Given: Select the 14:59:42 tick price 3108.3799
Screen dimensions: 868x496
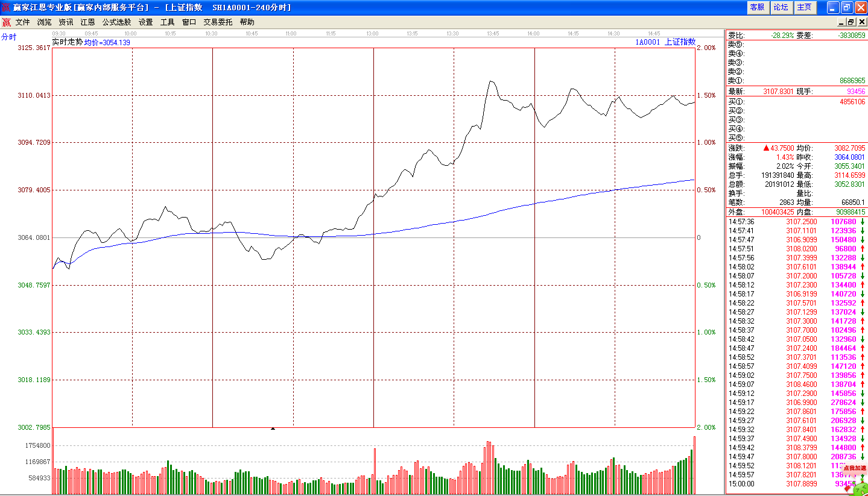Looking at the screenshot, I should [802, 447].
